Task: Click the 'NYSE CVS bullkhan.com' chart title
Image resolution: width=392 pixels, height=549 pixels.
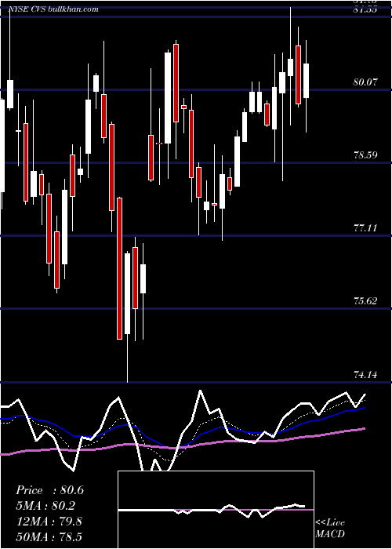Action: pyautogui.click(x=53, y=9)
